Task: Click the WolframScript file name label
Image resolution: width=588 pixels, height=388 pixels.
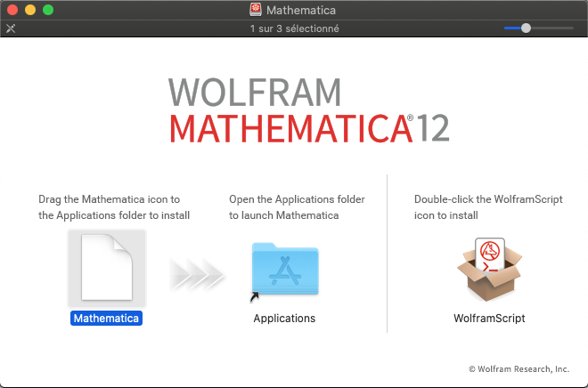Action: (x=489, y=318)
